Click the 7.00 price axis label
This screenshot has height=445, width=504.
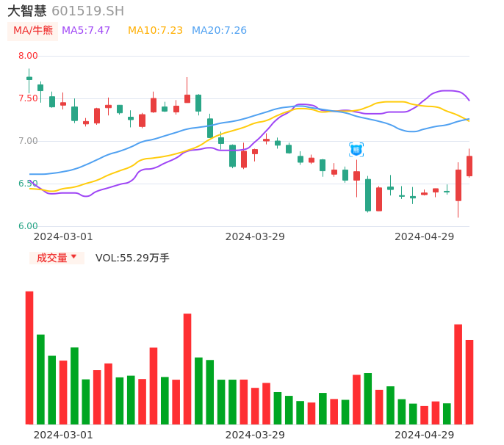click(x=28, y=141)
